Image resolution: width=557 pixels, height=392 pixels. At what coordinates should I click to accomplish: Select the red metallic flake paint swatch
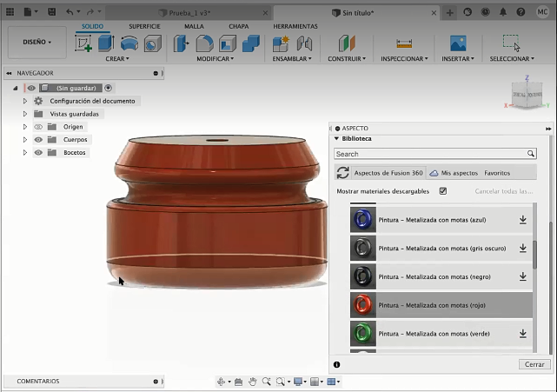363,305
